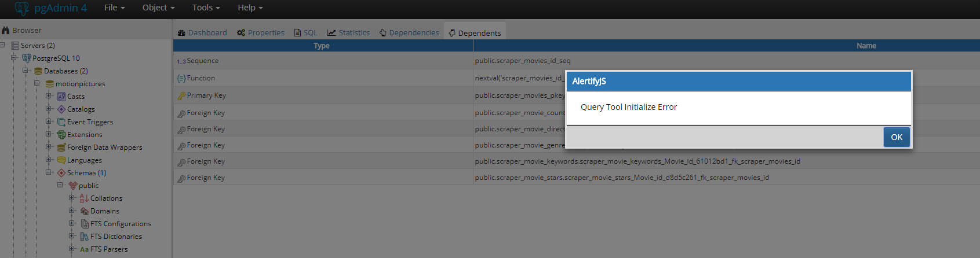The width and height of the screenshot is (980, 258).
Task: Click the Languages node icon
Action: [x=61, y=160]
